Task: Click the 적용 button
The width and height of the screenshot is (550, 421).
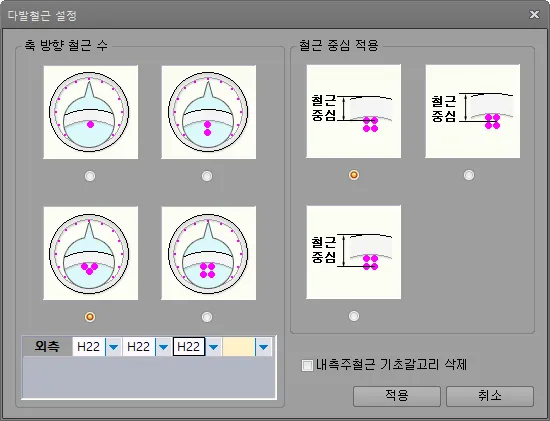Action: pyautogui.click(x=397, y=396)
